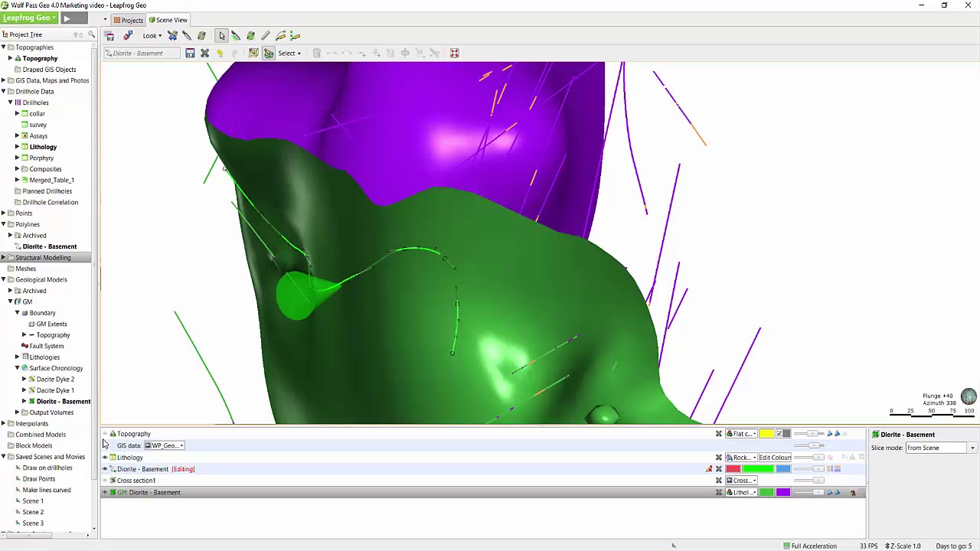
Task: Switch to the Projects tab
Action: tap(128, 20)
